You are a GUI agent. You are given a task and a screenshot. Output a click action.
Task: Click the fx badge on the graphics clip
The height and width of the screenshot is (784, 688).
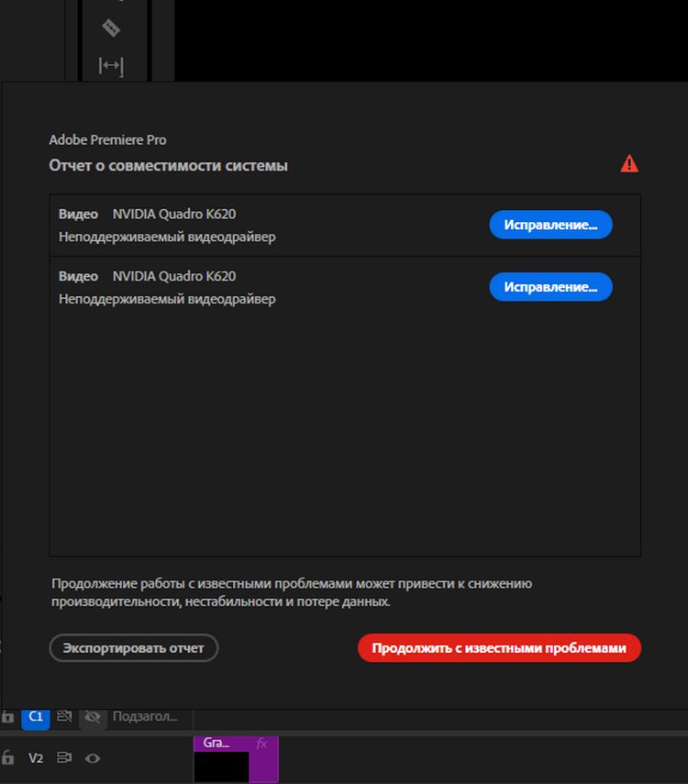pos(261,744)
